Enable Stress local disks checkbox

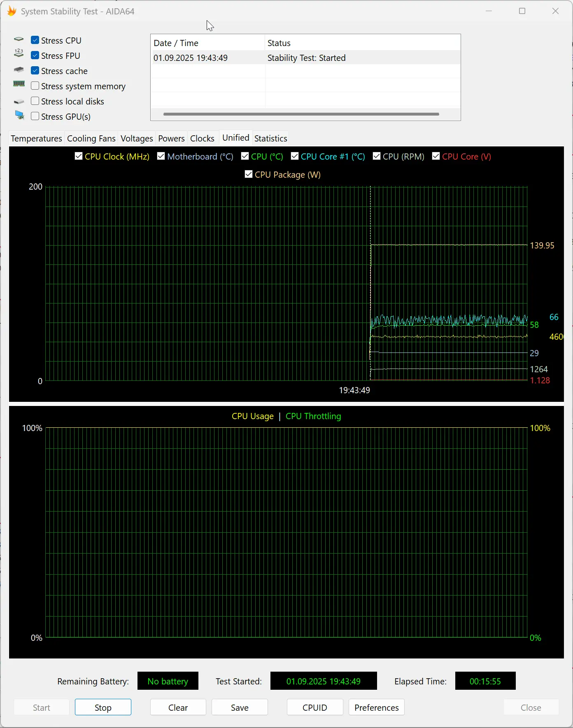point(35,101)
